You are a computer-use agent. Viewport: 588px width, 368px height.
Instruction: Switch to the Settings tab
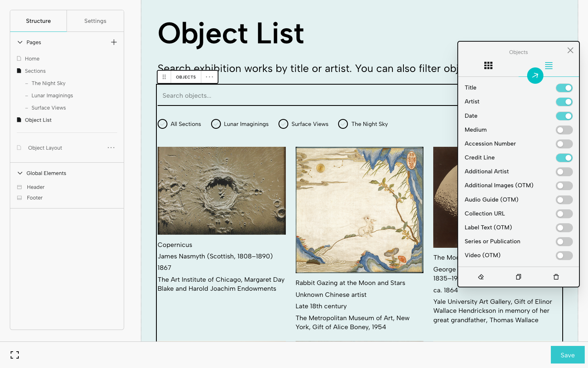(95, 21)
